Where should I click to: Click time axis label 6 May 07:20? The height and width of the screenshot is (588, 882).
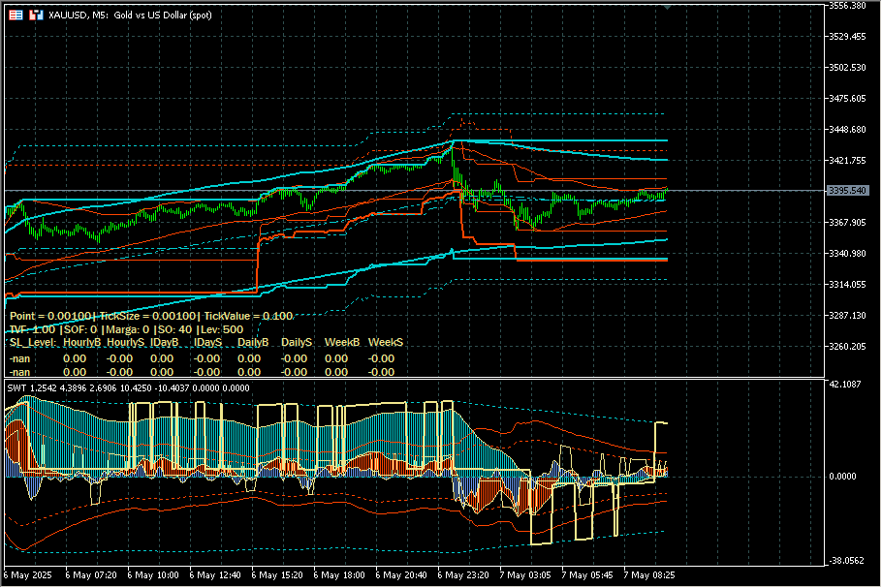[x=91, y=575]
